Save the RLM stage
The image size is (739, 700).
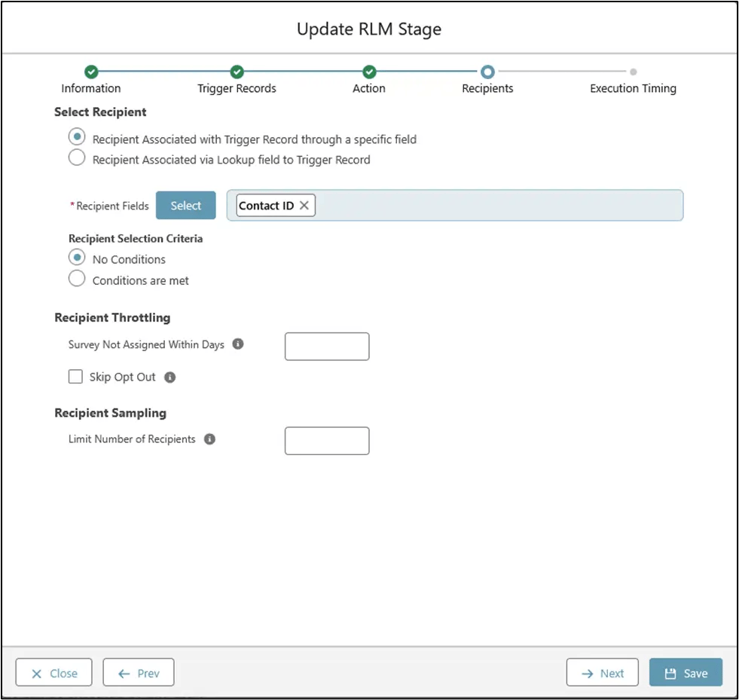tap(686, 673)
